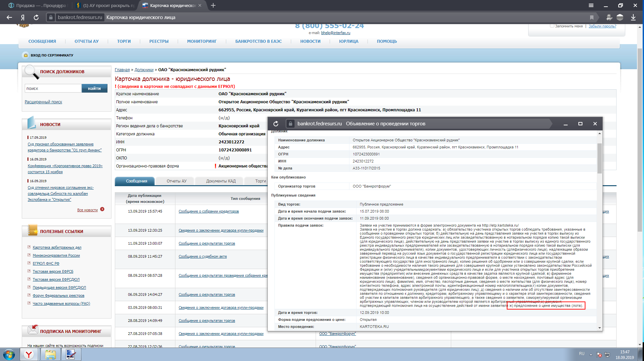Open the 'Торги' top navigation menu
Screen dimensions: 644x361
[124, 41]
